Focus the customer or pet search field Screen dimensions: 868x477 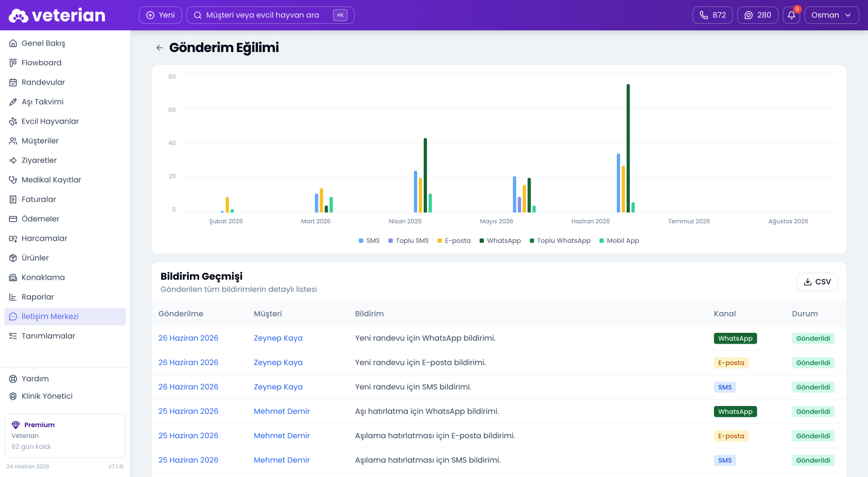270,15
